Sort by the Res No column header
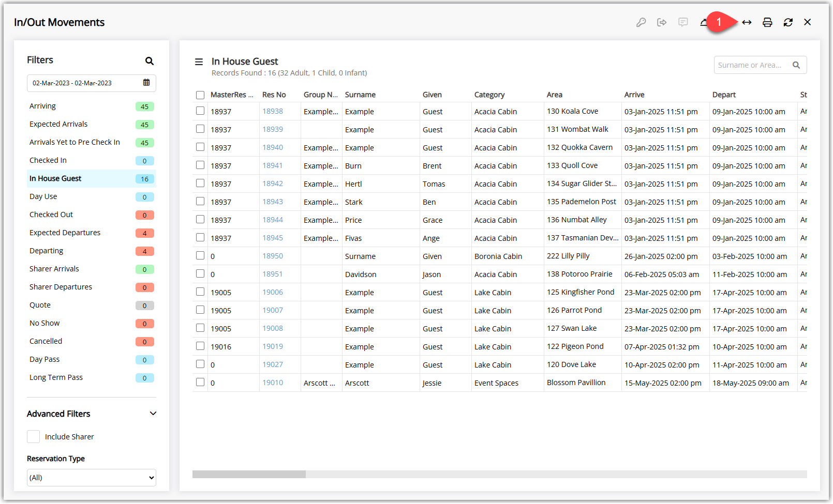 coord(274,95)
